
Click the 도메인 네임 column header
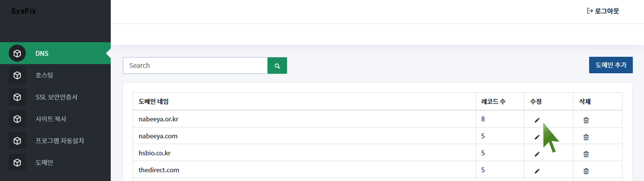[154, 102]
